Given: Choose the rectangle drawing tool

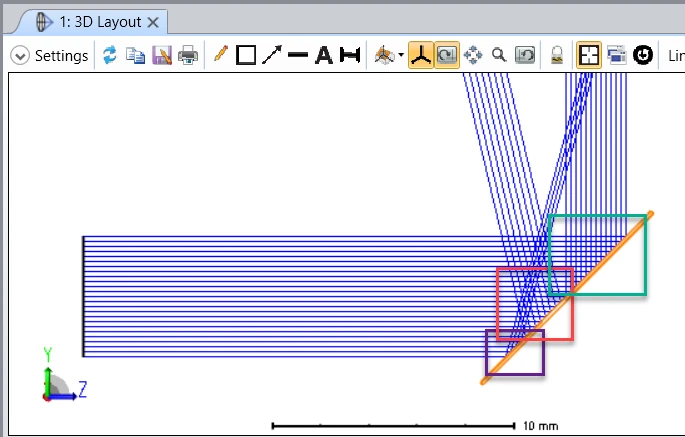Looking at the screenshot, I should click(246, 55).
